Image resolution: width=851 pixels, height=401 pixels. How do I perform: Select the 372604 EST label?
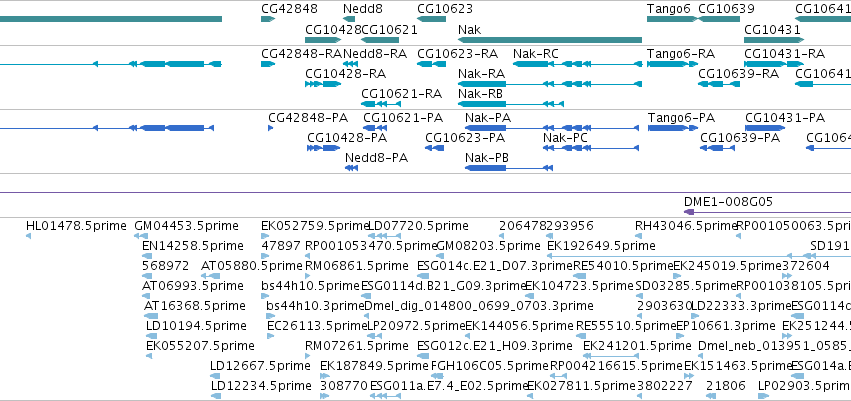[x=806, y=266]
